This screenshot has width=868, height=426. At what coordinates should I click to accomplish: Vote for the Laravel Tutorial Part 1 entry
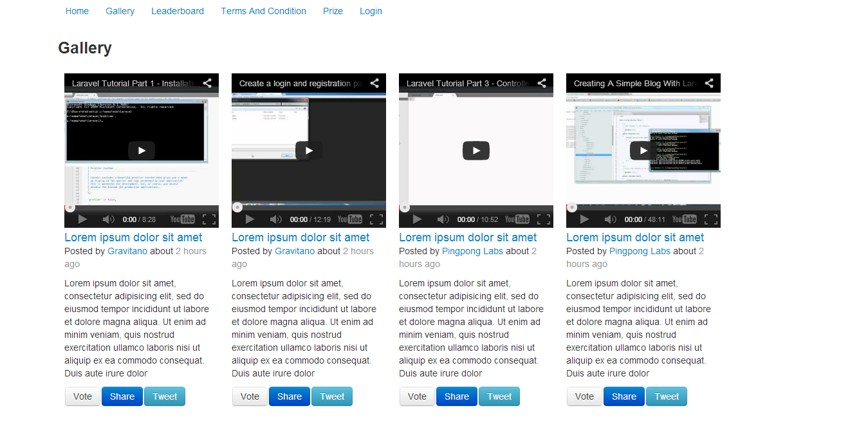[82, 396]
